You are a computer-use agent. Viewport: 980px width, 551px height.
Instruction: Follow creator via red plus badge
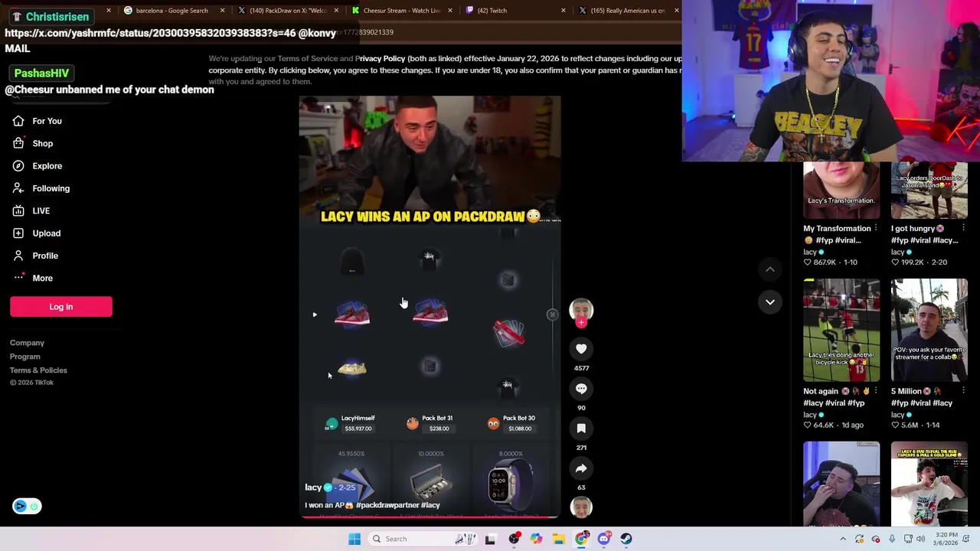coord(581,323)
